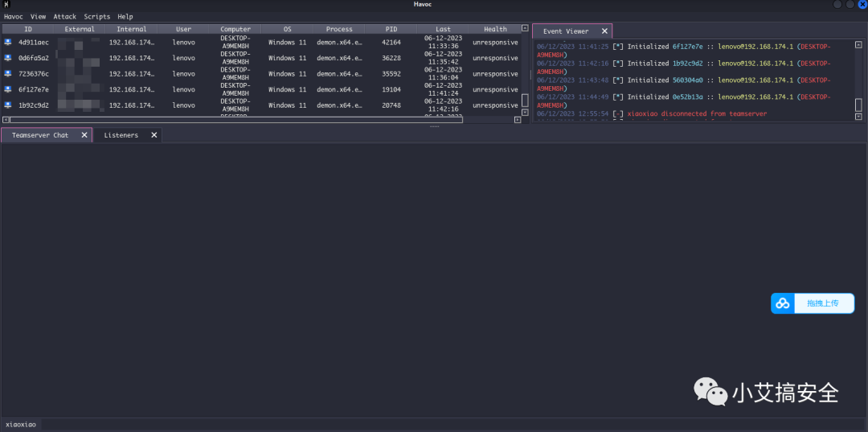This screenshot has width=868, height=432.
Task: Click lenovo user cell in 7236376c row
Action: pos(183,74)
